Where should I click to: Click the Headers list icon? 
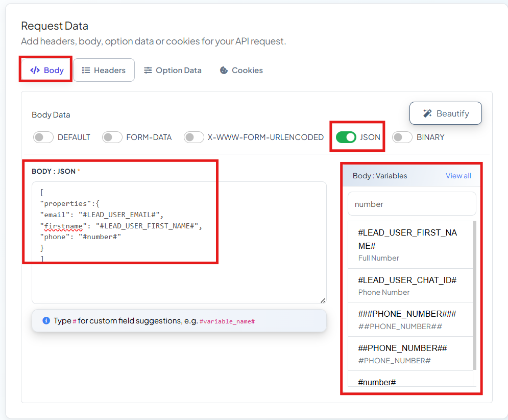tap(86, 70)
